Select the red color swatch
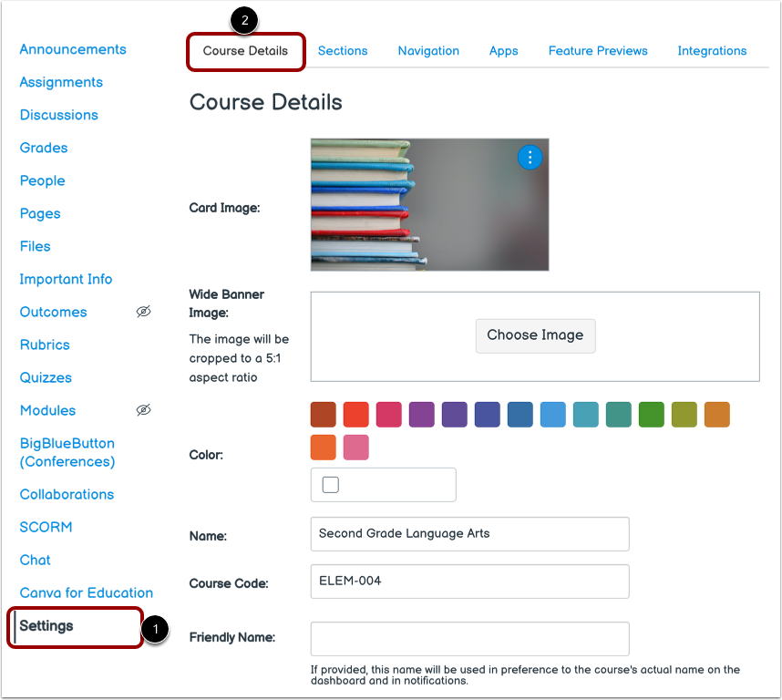This screenshot has width=782, height=700. pyautogui.click(x=355, y=415)
